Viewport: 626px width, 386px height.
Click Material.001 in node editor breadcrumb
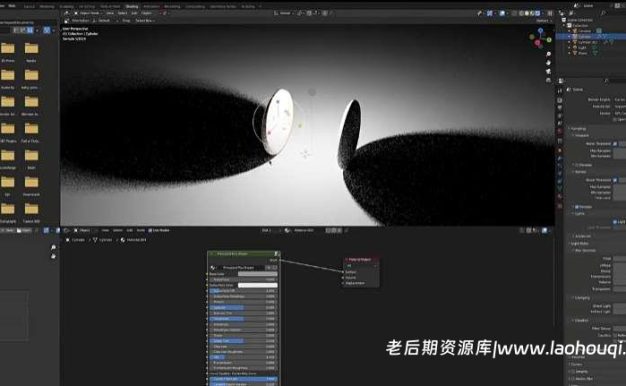[x=136, y=240]
